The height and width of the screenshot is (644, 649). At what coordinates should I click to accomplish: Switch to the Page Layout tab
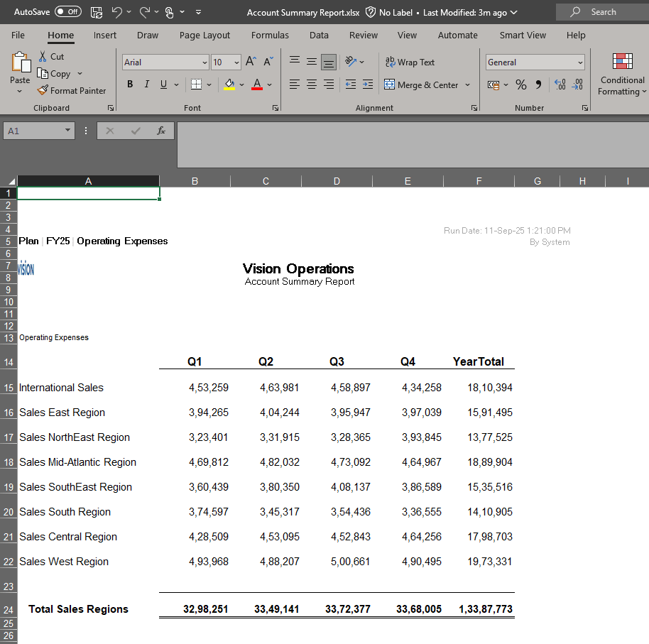click(204, 35)
